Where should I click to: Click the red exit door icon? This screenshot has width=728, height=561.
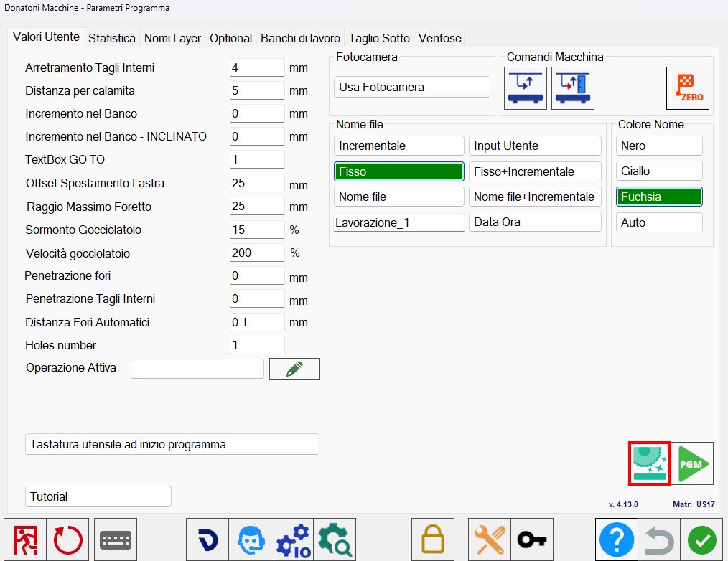tap(25, 539)
